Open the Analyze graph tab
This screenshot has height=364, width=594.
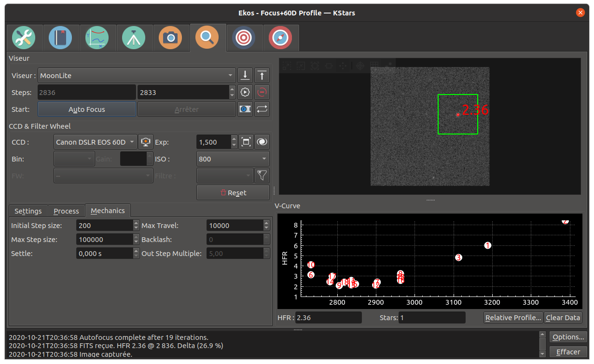pos(97,38)
